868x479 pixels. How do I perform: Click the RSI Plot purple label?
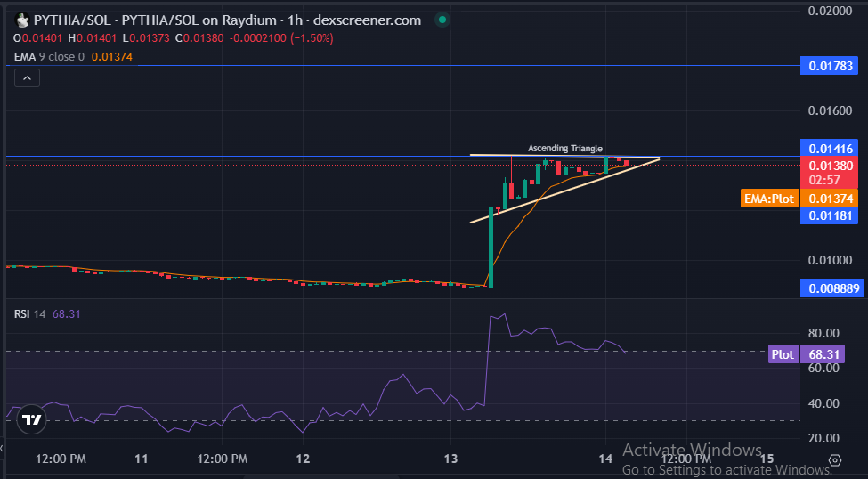(x=783, y=354)
